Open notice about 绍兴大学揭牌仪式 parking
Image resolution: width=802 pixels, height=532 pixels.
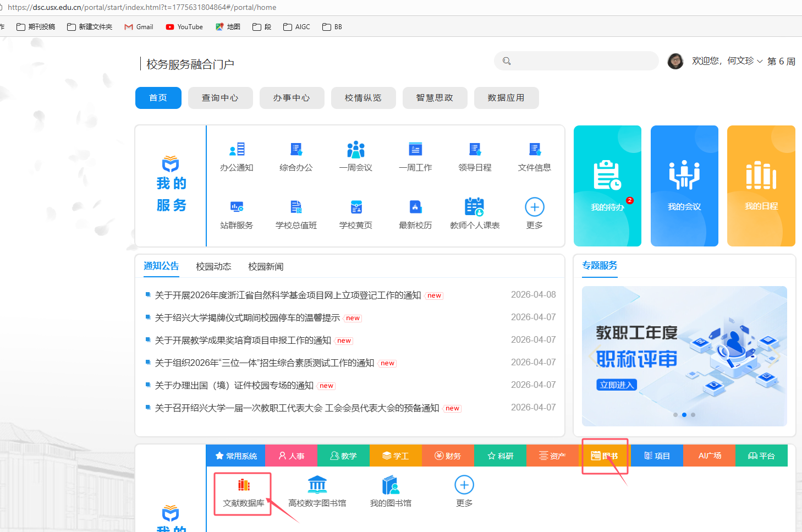coord(247,318)
